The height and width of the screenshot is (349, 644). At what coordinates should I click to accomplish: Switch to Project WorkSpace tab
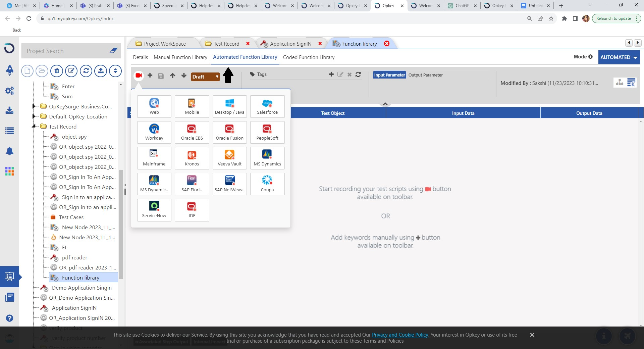tap(164, 44)
